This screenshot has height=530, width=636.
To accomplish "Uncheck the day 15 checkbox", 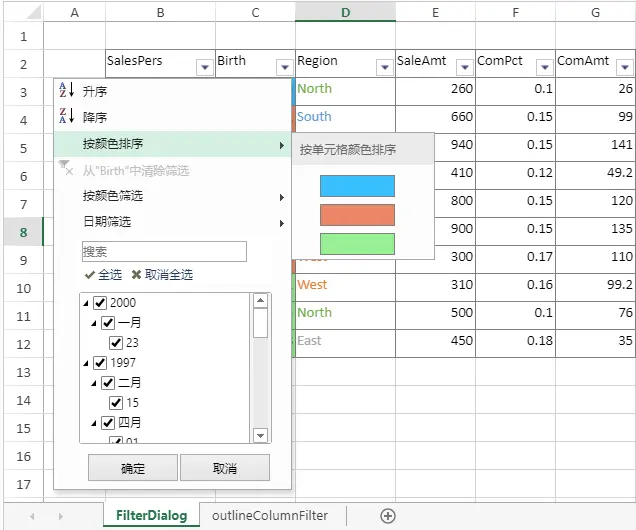I will coord(116,403).
